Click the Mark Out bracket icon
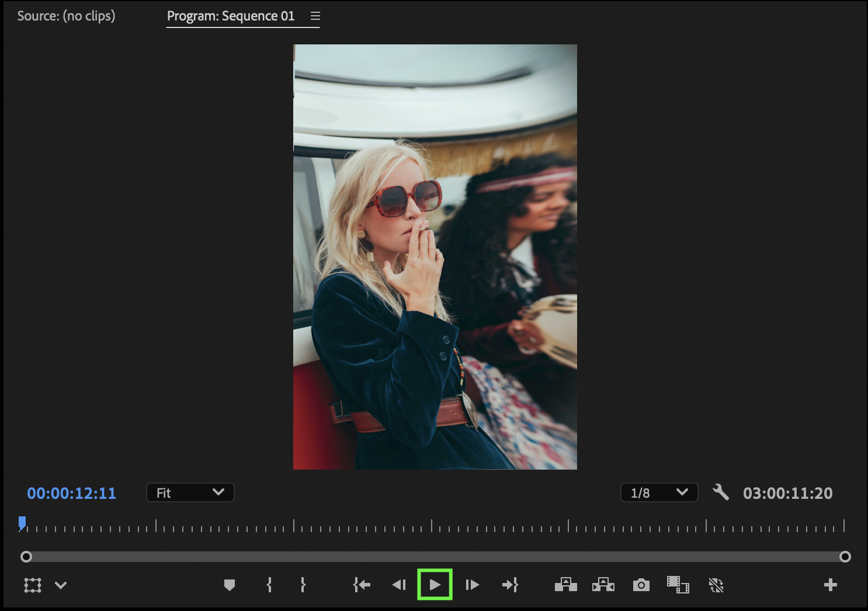 point(303,585)
